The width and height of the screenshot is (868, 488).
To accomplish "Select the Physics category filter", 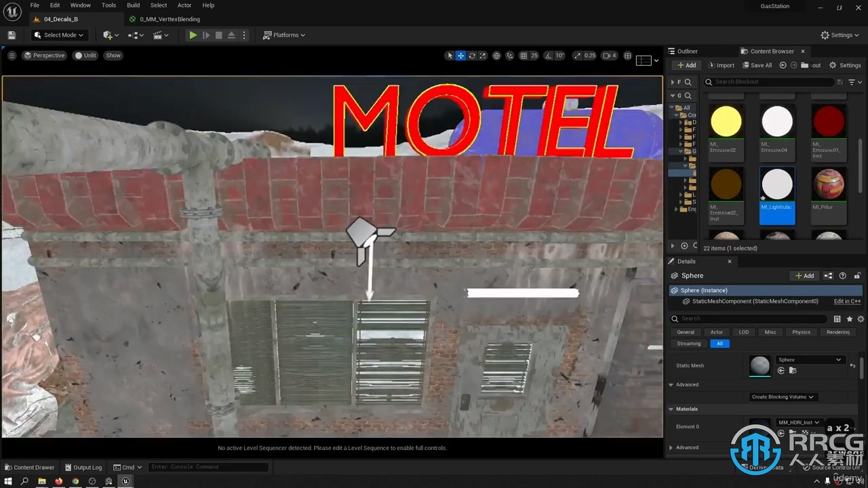I will point(801,332).
